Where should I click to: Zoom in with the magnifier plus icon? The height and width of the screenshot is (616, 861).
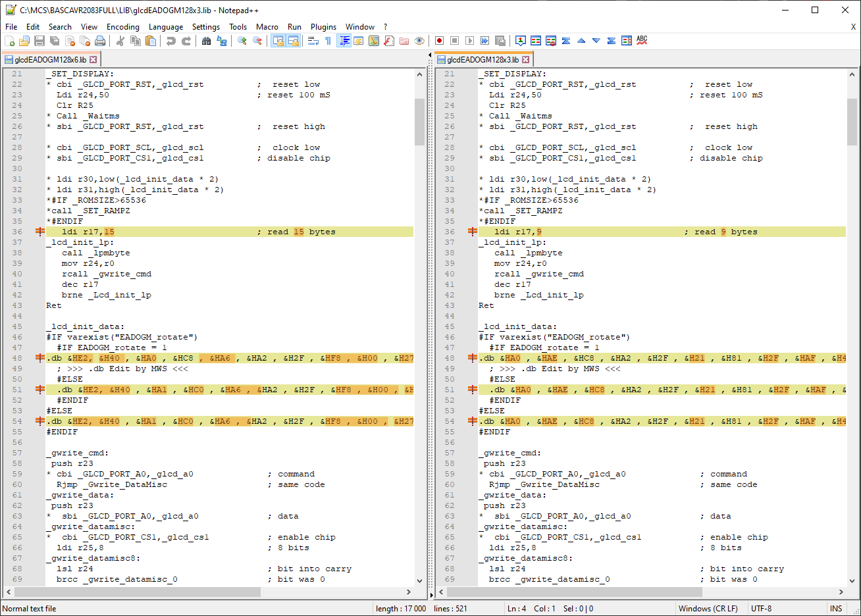point(242,41)
